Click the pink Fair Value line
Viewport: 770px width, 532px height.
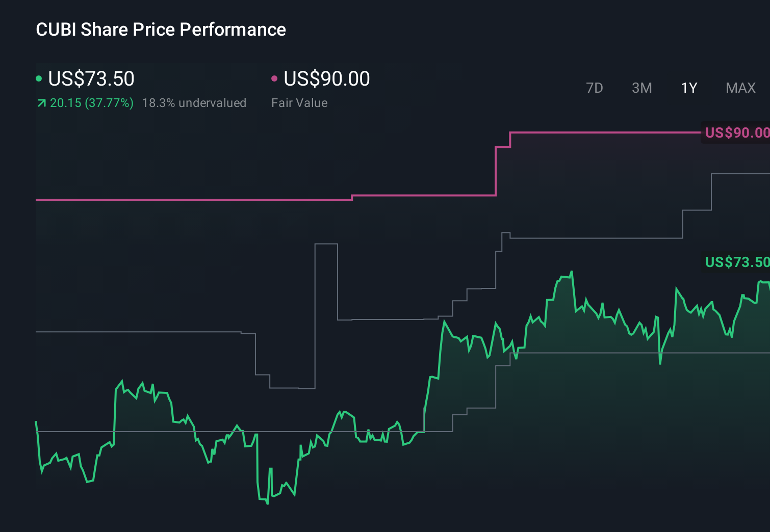(204, 200)
